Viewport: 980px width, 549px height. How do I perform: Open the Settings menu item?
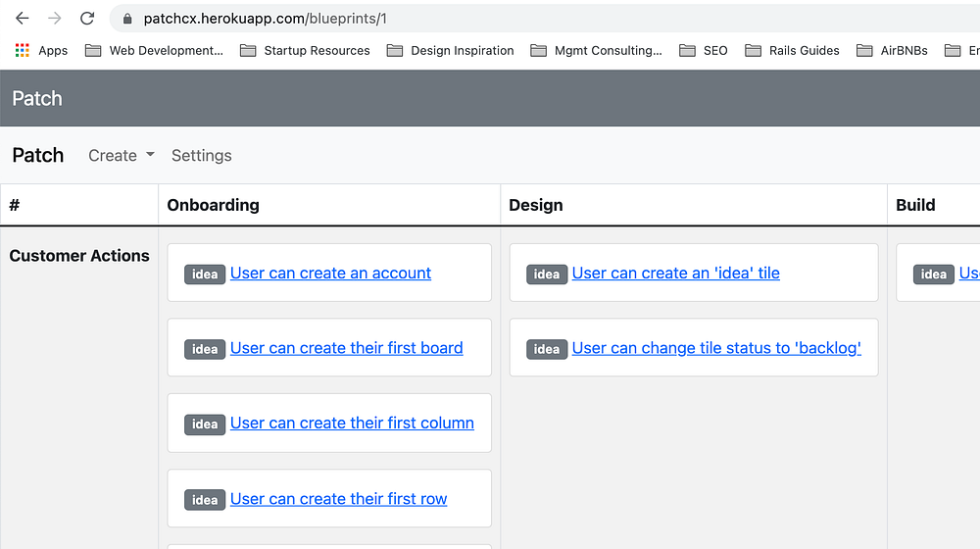click(x=201, y=155)
